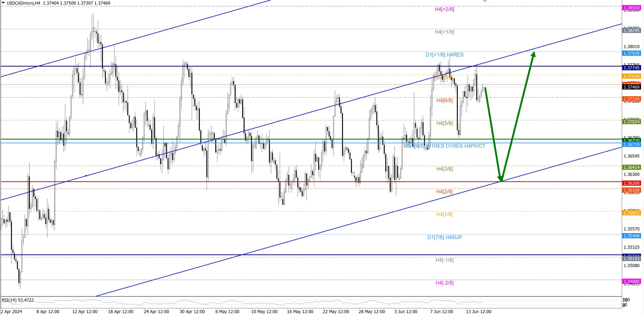Select the H4[2/8] level label
644x315 pixels.
[x=444, y=192]
